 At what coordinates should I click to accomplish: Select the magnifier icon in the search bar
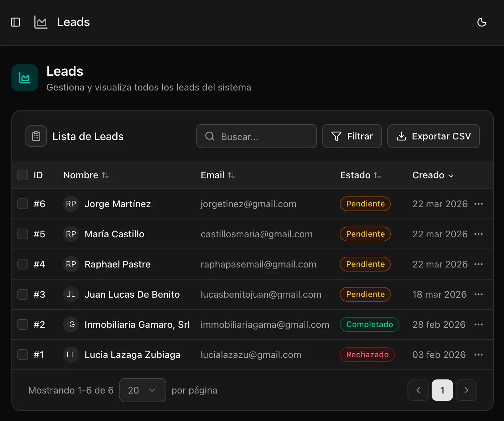point(210,136)
